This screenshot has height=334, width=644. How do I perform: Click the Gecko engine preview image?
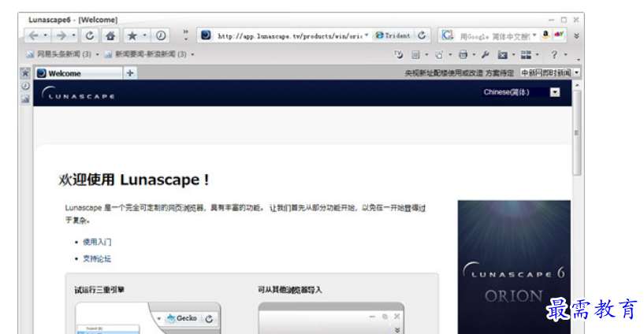tap(148, 318)
